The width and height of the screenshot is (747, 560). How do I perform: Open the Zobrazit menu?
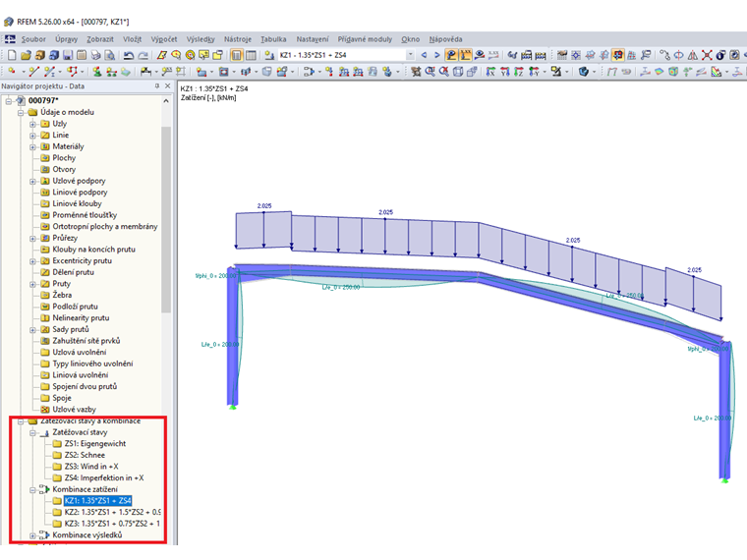pyautogui.click(x=100, y=39)
